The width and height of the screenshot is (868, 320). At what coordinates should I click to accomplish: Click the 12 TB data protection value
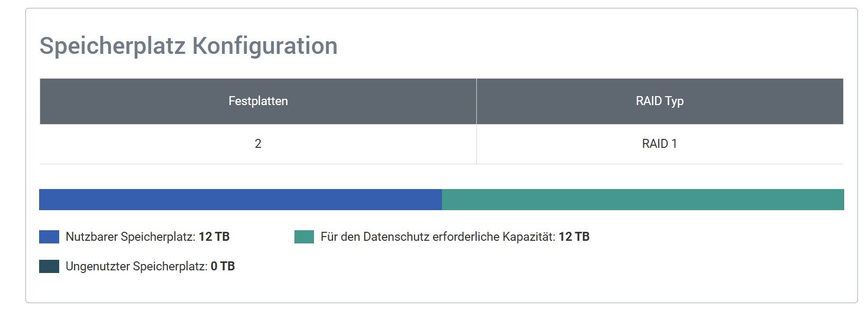click(574, 237)
